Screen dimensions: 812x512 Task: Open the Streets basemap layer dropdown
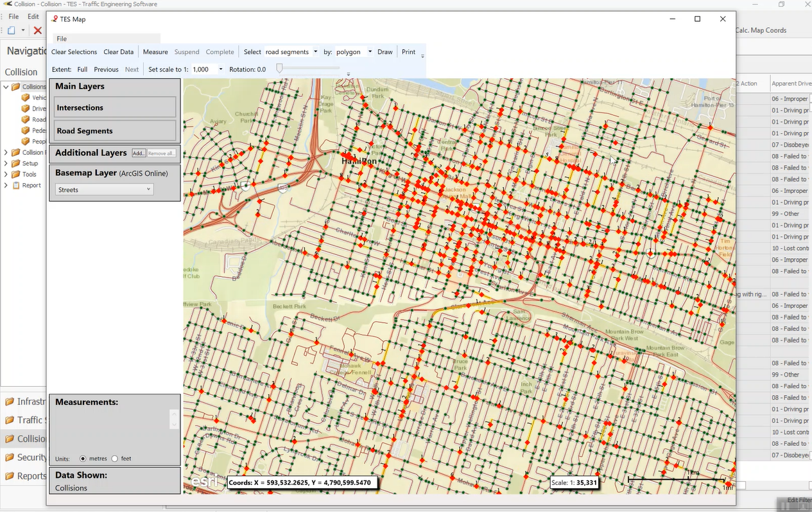tap(148, 189)
